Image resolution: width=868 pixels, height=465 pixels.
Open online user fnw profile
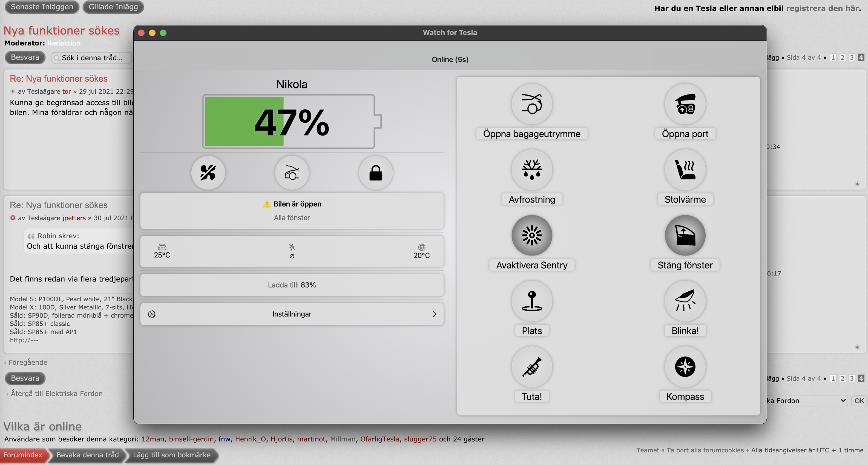pyautogui.click(x=224, y=439)
